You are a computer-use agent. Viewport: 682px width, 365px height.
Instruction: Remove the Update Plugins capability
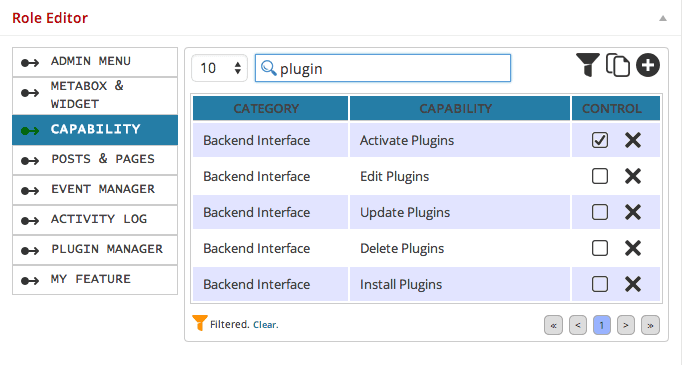click(x=633, y=212)
